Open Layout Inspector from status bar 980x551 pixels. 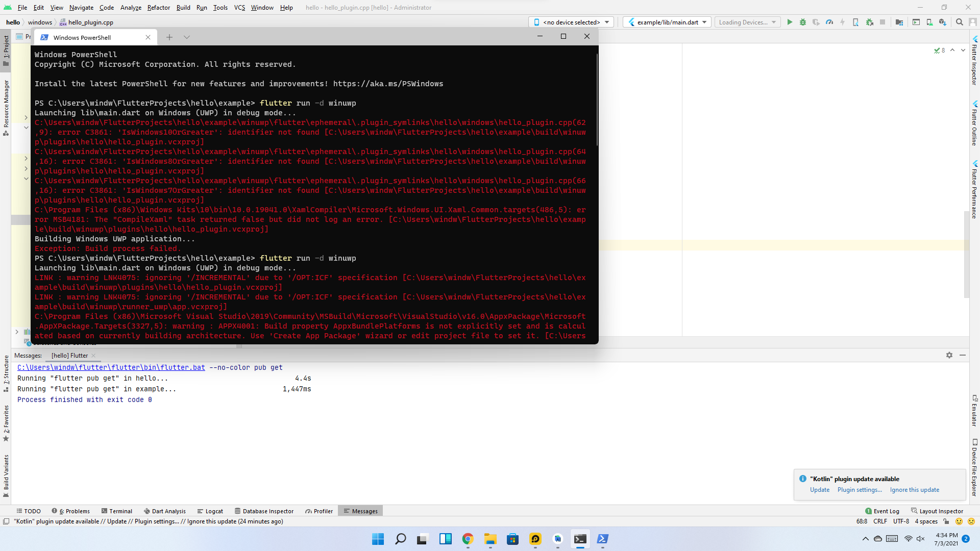tap(941, 511)
